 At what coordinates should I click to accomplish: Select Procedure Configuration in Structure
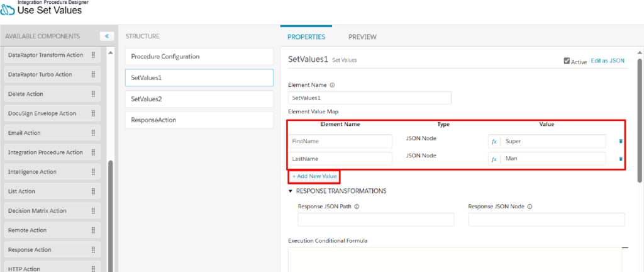click(199, 57)
